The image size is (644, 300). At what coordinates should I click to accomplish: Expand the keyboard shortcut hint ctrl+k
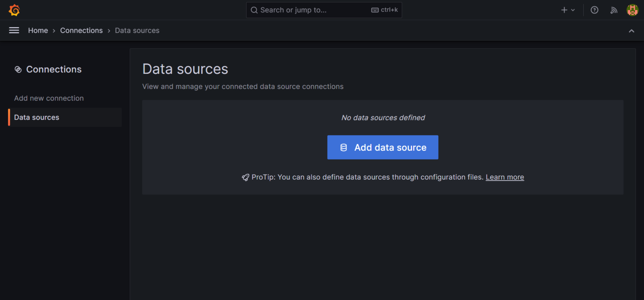(384, 10)
